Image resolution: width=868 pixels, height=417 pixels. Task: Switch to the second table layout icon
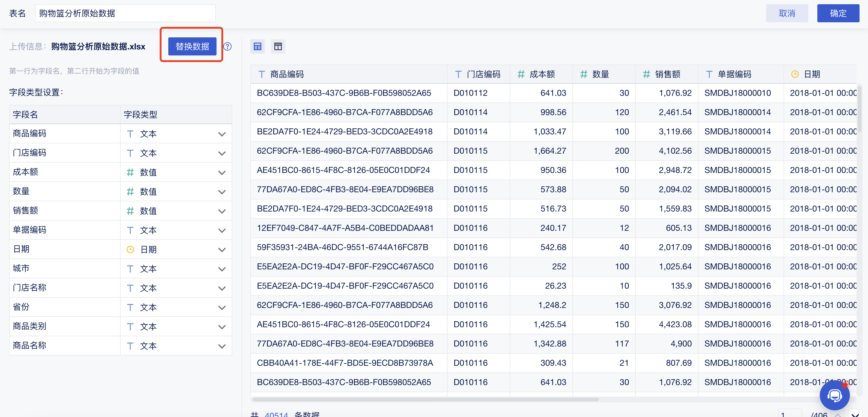(278, 46)
